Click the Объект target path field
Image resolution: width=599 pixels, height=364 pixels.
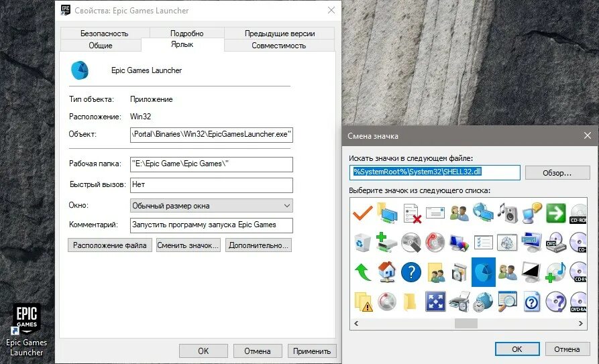[x=211, y=135]
